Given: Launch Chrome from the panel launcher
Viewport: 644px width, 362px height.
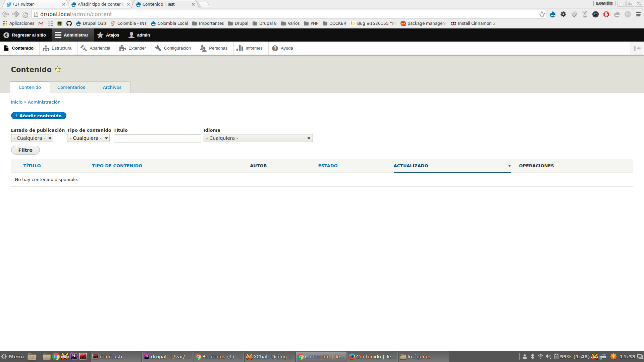Looking at the screenshot, I should coord(56,357).
